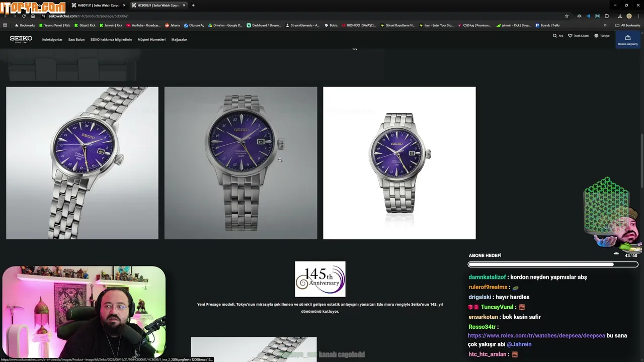
Task: Open the browser extensions puzzle icon
Action: (606, 16)
